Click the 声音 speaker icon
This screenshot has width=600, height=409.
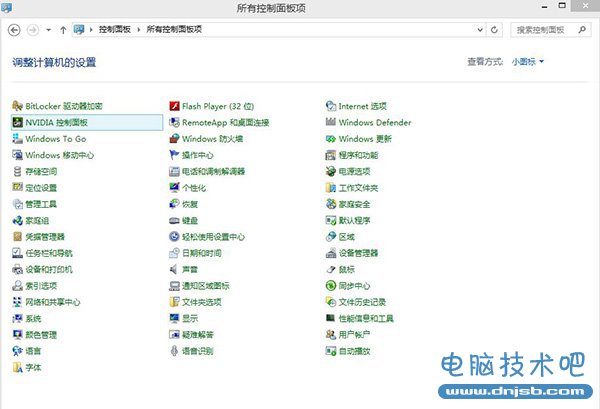[x=174, y=269]
